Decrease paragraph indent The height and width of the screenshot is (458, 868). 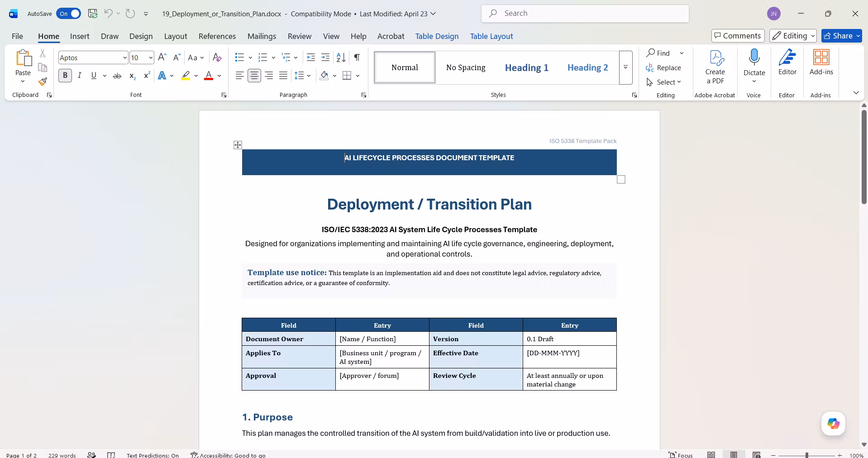(x=311, y=57)
